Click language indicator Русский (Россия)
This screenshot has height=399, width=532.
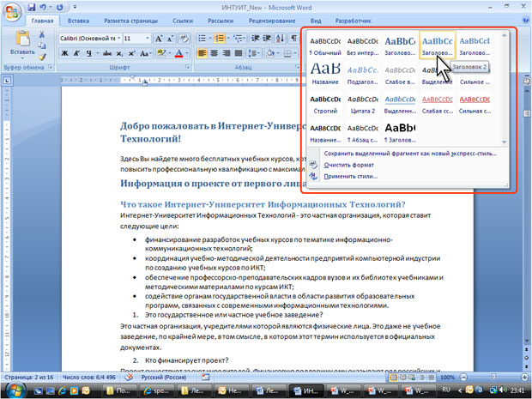coord(164,377)
